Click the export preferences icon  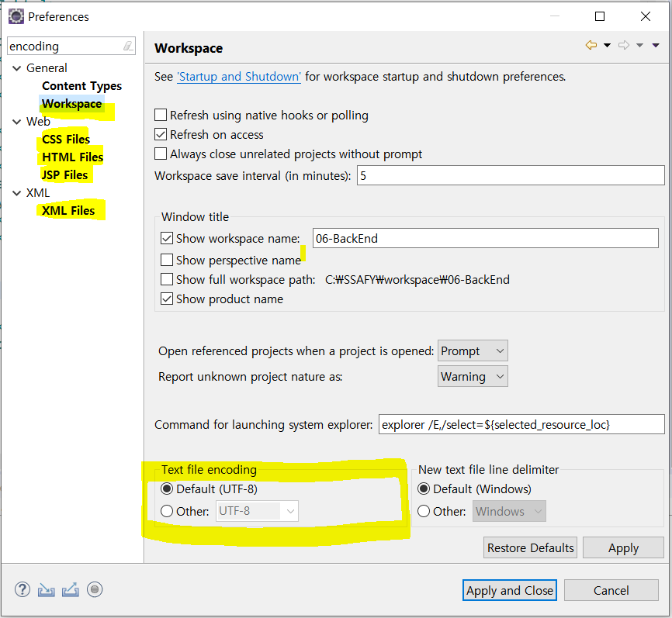tap(71, 590)
